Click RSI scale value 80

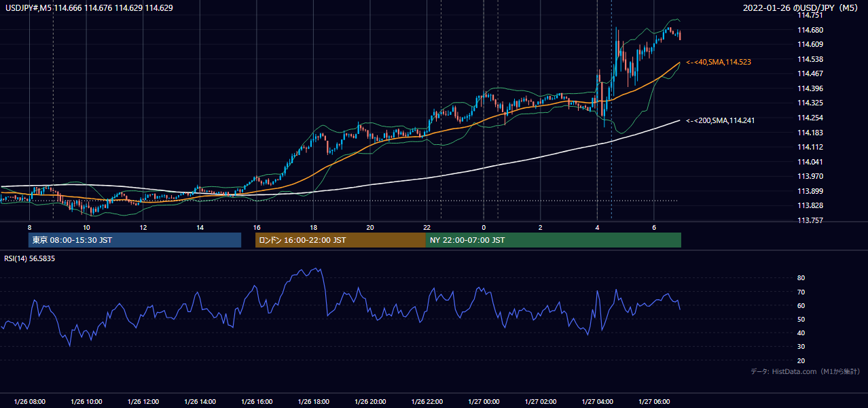[801, 278]
